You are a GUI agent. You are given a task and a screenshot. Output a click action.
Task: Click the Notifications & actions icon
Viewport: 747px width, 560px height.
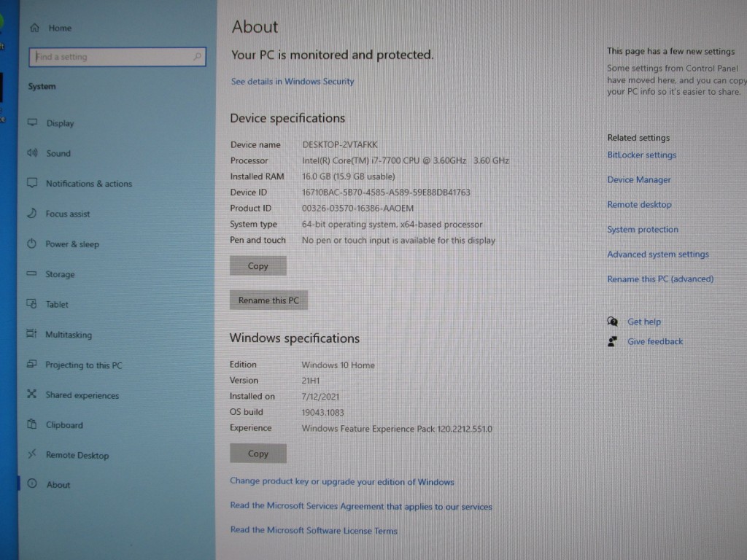[32, 183]
